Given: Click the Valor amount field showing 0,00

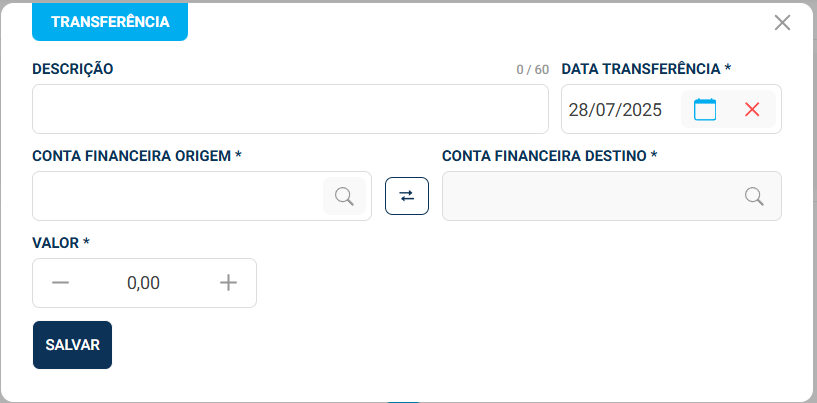Looking at the screenshot, I should [x=144, y=283].
